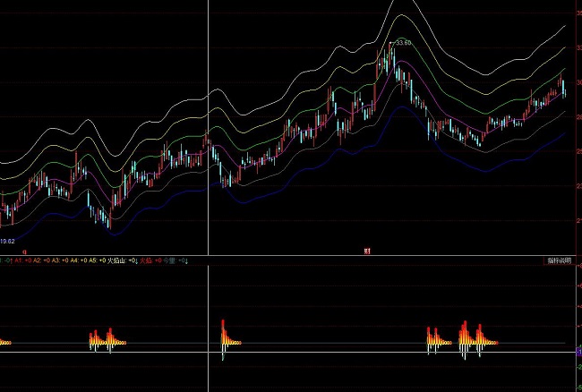This screenshot has width=582, height=392.
Task: Click the last candlestick on the right edge
Action: [563, 89]
